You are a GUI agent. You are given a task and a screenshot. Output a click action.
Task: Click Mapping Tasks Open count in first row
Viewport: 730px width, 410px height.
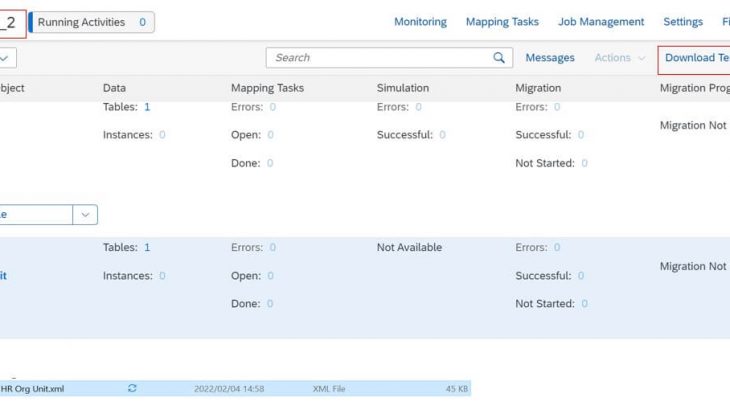pyautogui.click(x=270, y=135)
